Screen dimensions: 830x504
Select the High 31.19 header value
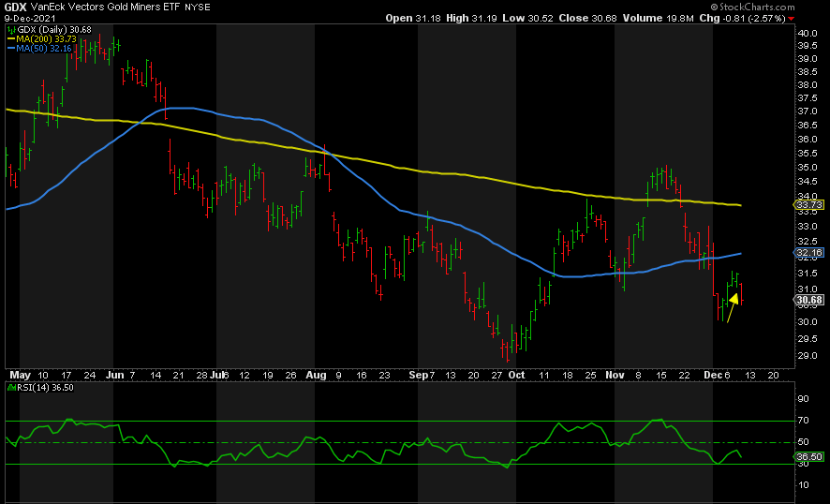(x=471, y=18)
